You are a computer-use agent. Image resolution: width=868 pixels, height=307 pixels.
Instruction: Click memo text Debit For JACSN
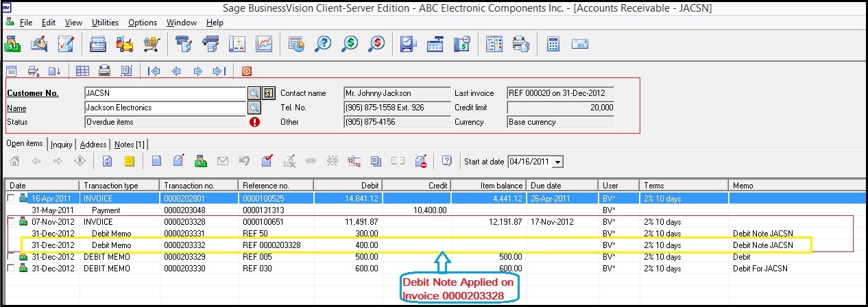tap(760, 268)
